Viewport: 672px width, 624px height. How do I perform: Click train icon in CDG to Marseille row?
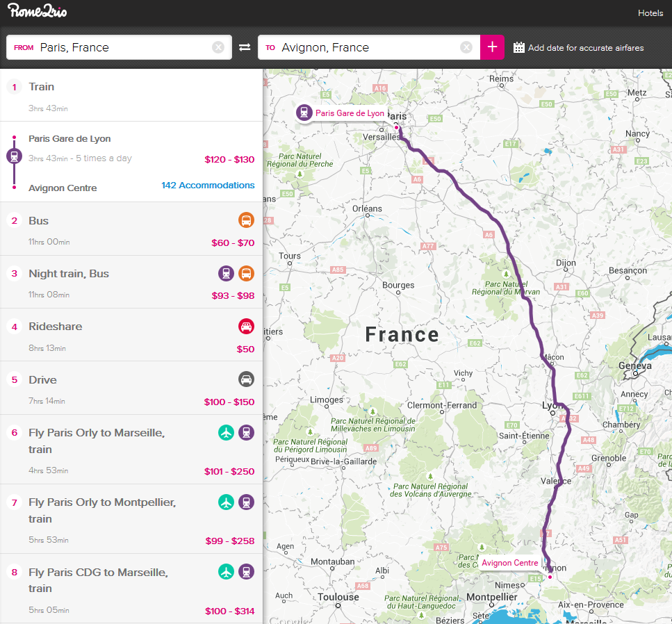(x=247, y=572)
